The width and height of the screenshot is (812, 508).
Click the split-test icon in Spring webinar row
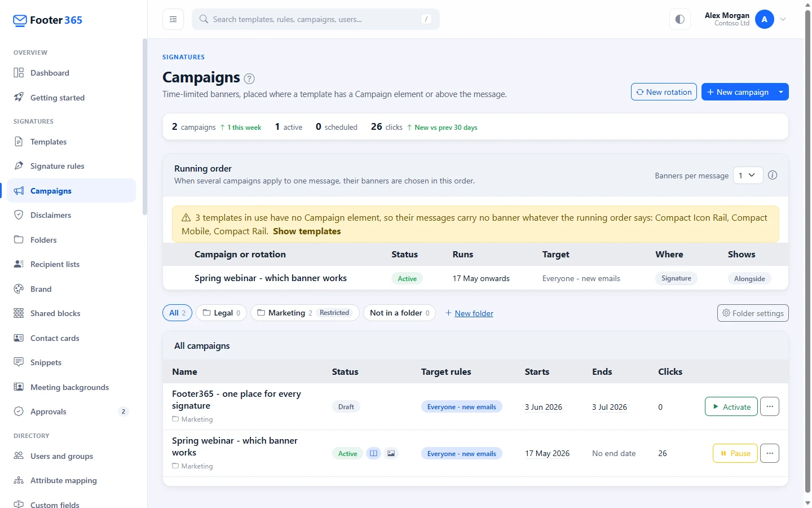[373, 453]
